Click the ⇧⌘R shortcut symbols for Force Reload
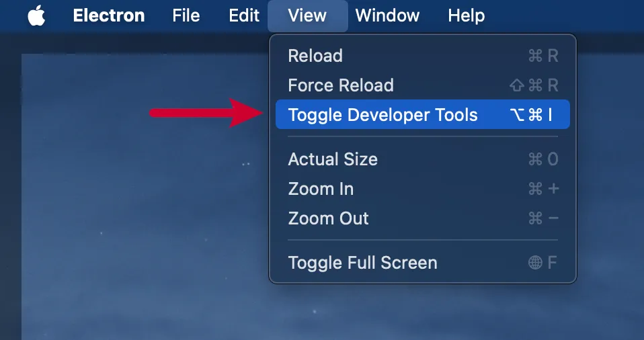The width and height of the screenshot is (644, 340). [534, 85]
